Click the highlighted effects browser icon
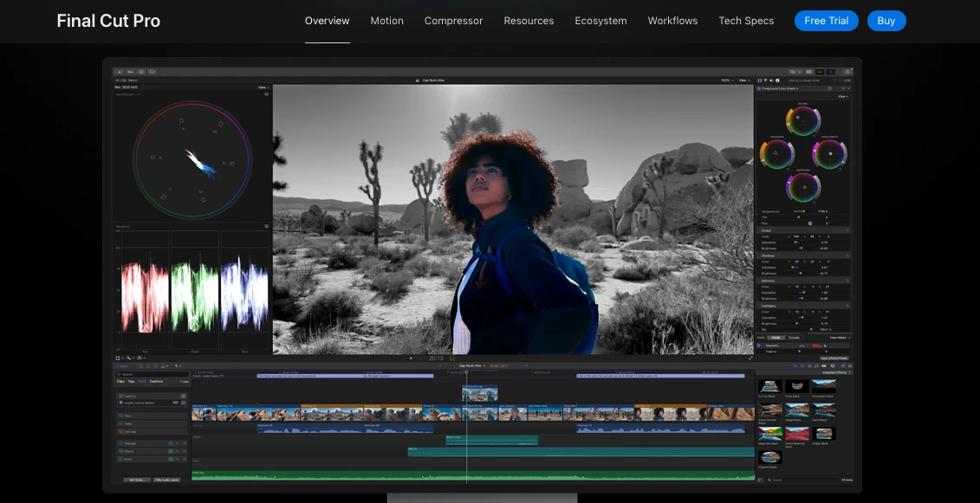Image resolution: width=980 pixels, height=503 pixels. click(x=843, y=365)
